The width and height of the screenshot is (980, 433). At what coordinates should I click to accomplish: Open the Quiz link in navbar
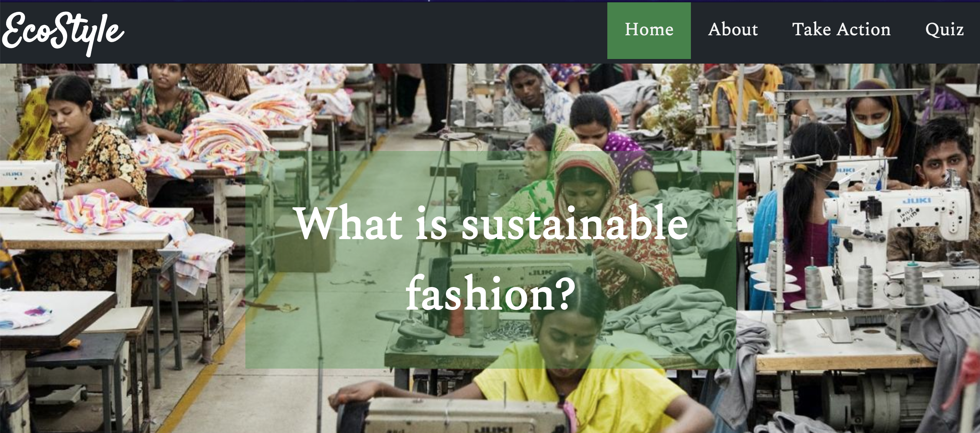click(944, 30)
